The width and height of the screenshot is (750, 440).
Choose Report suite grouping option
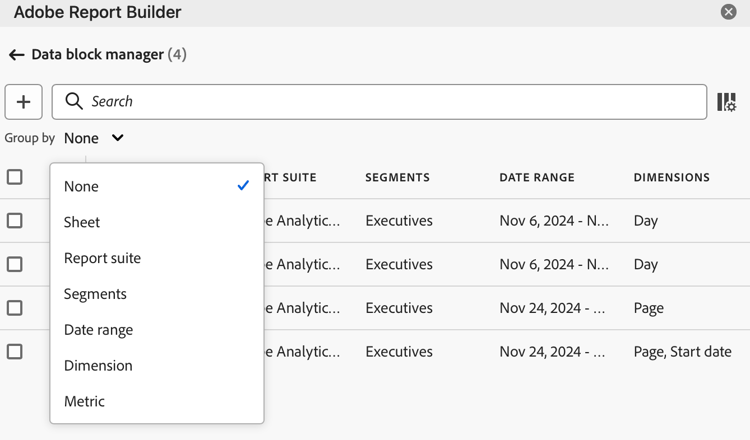pos(102,258)
